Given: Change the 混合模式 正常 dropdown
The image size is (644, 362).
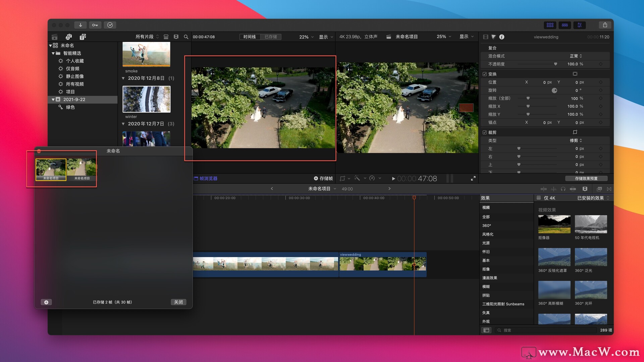Looking at the screenshot, I should [576, 56].
